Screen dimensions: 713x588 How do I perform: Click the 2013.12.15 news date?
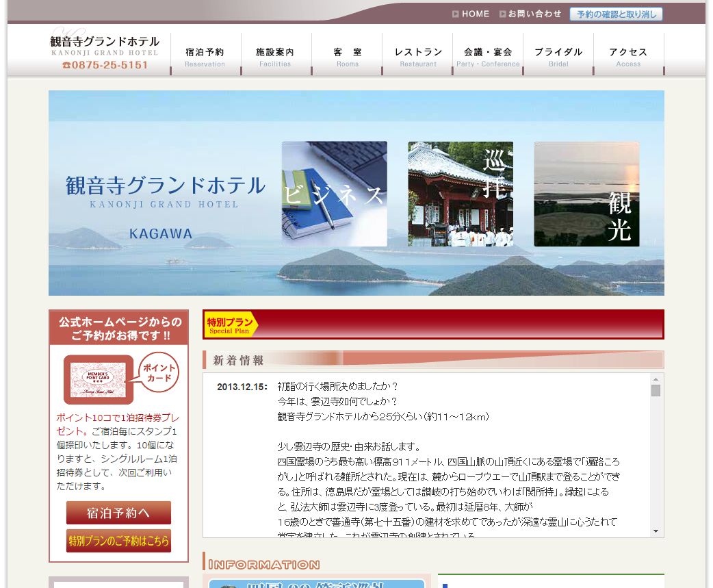click(242, 387)
